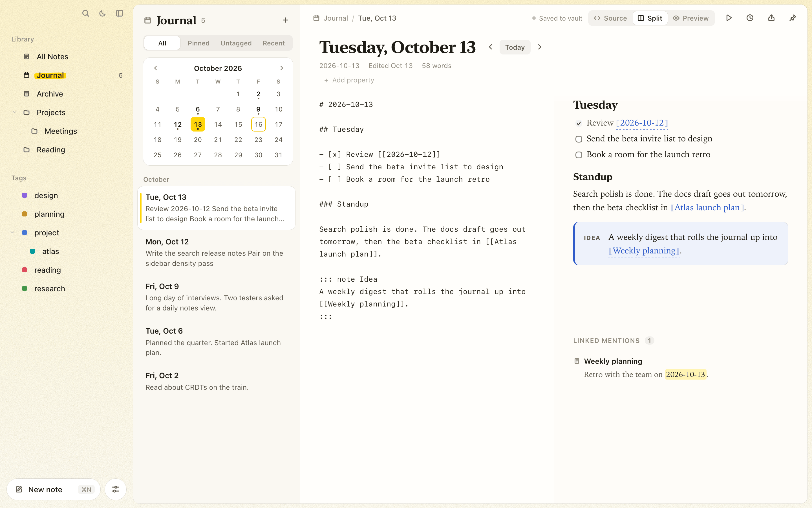812x508 pixels.
Task: Toggle the sidebar panel layout icon
Action: coord(120,14)
